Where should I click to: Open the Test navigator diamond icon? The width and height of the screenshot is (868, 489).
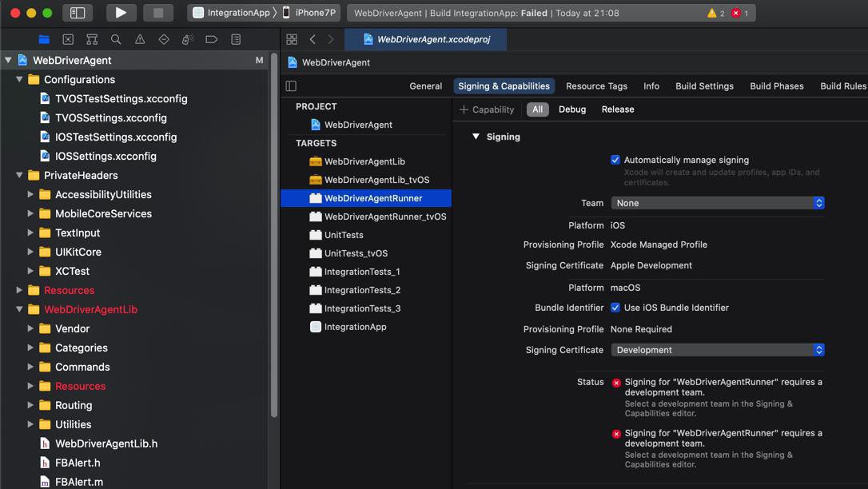(164, 39)
